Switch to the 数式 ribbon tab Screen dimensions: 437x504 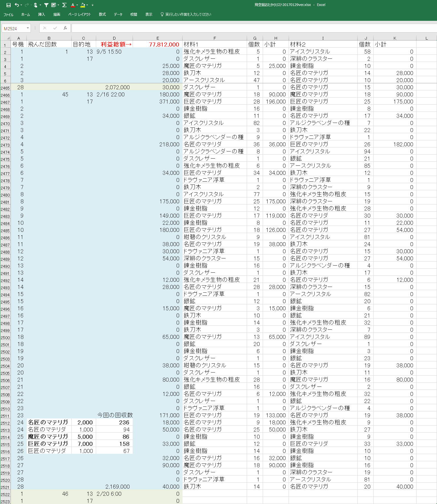(x=102, y=14)
